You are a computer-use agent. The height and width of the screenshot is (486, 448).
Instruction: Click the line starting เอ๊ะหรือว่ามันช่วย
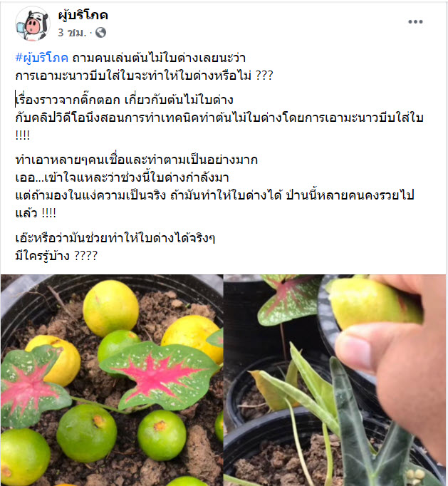(115, 238)
